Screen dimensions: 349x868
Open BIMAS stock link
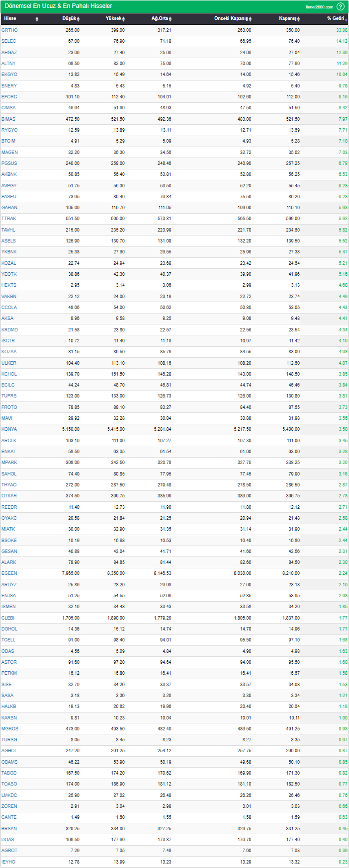click(8, 119)
